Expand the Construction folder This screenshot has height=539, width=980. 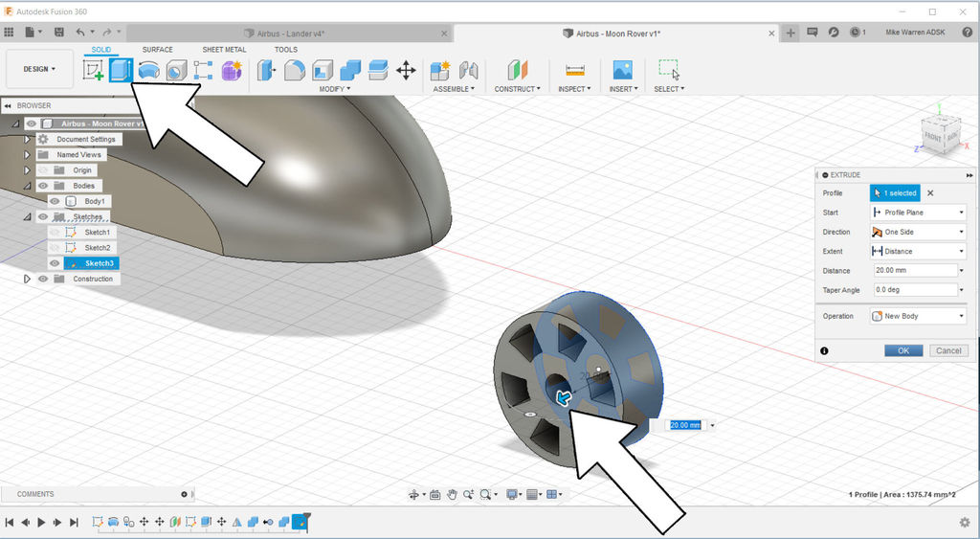click(27, 279)
